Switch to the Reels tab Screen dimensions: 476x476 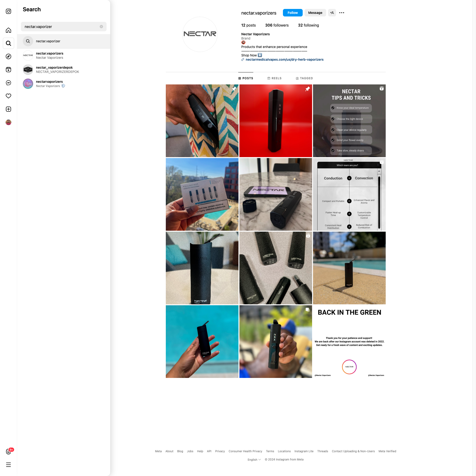pyautogui.click(x=274, y=78)
